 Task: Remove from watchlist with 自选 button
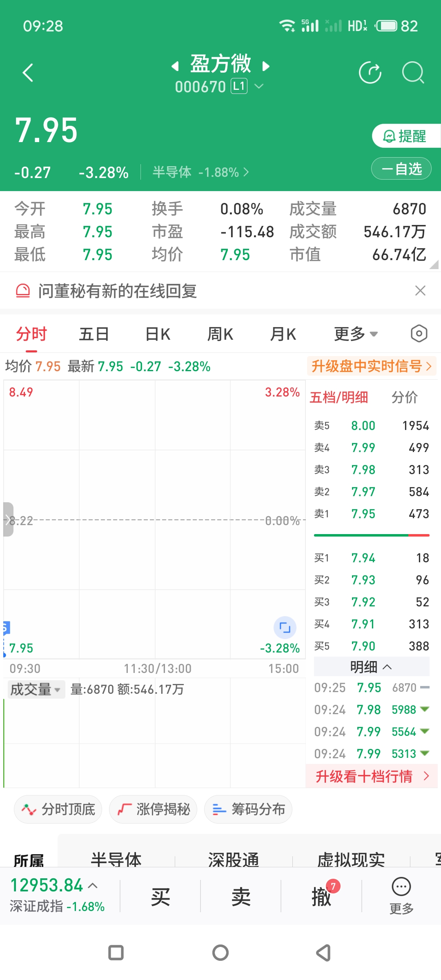click(401, 169)
